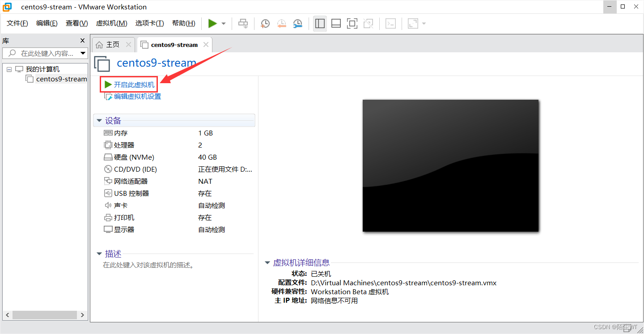Open the 编辑(E) menu
The image size is (644, 334).
coord(47,23)
